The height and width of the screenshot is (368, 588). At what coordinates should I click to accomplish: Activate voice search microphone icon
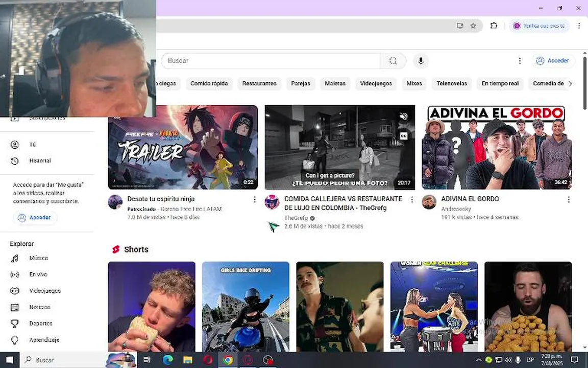[421, 61]
